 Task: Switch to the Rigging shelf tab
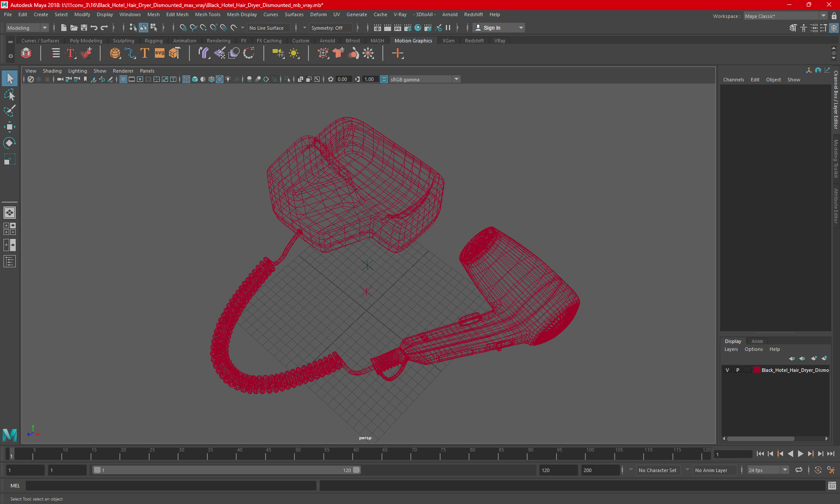[x=154, y=41]
